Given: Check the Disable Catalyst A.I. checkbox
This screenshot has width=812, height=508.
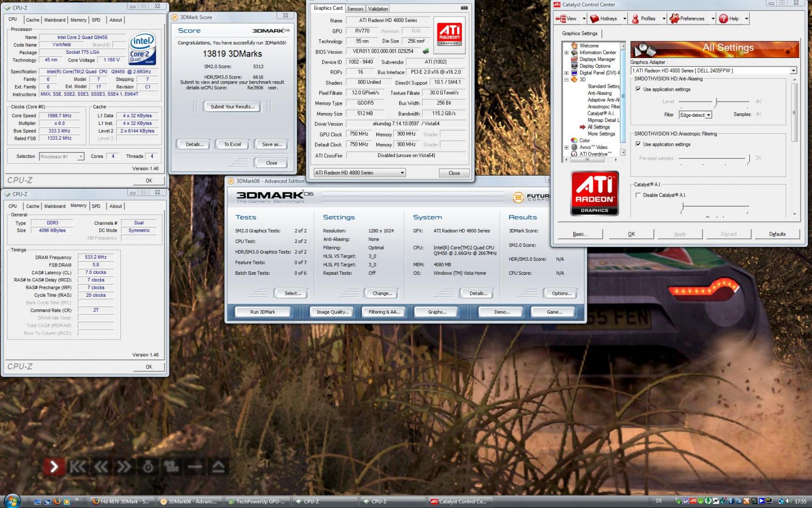Looking at the screenshot, I should point(638,195).
